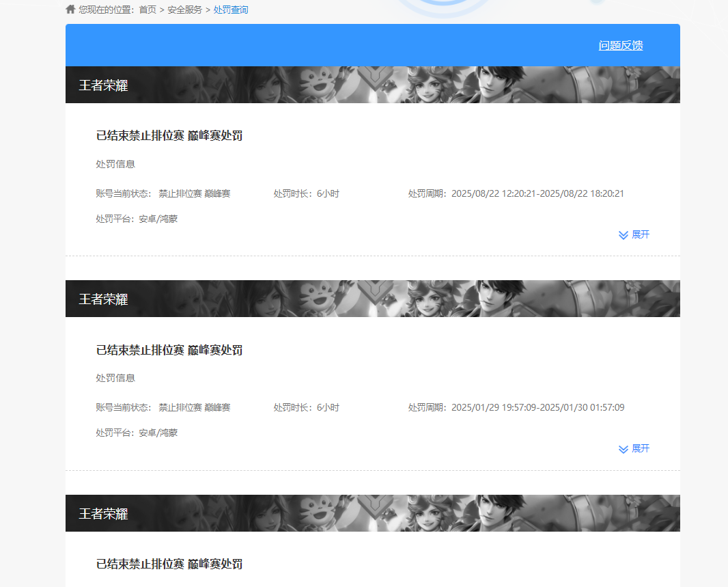Open 首页 breadcrumb link
The width and height of the screenshot is (728, 587).
pyautogui.click(x=148, y=10)
